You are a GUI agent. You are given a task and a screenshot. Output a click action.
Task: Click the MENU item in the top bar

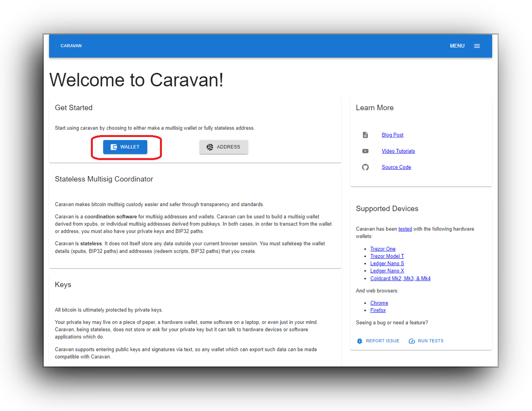[457, 46]
